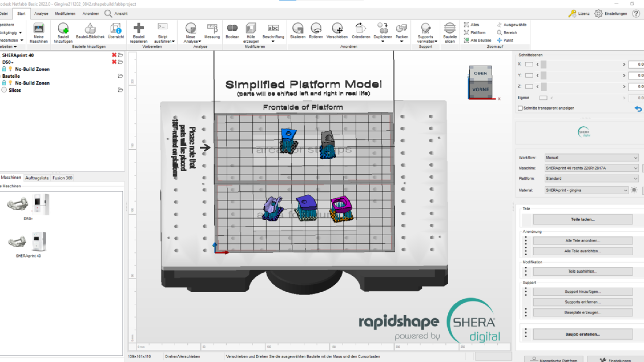Screen dimensions: 644x362
Task: Open the Material dropdown
Action: [x=586, y=190]
